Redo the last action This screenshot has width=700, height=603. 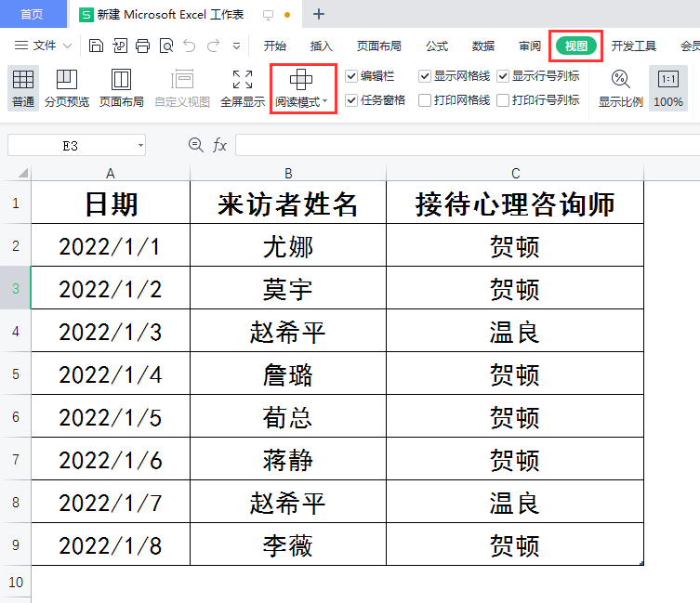(213, 46)
